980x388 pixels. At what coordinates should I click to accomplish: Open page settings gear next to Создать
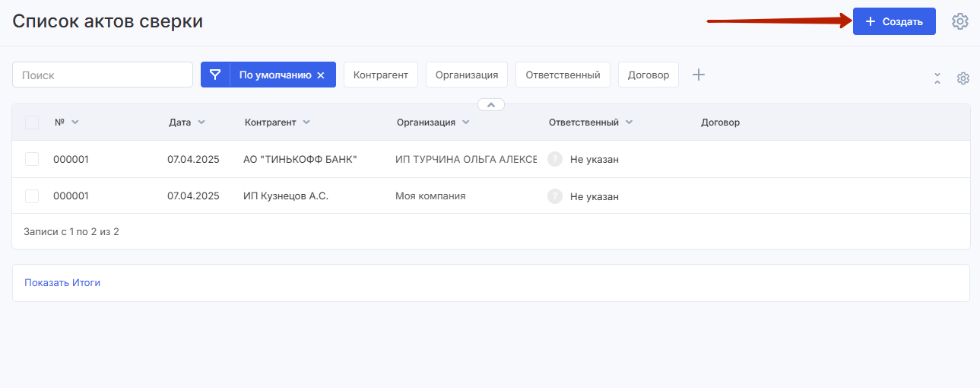[x=960, y=21]
